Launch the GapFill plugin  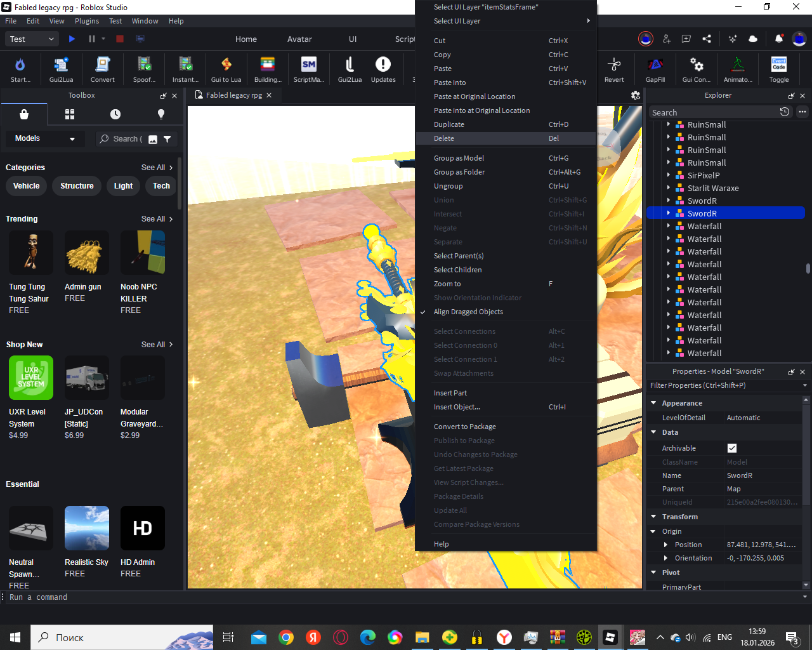coord(655,69)
